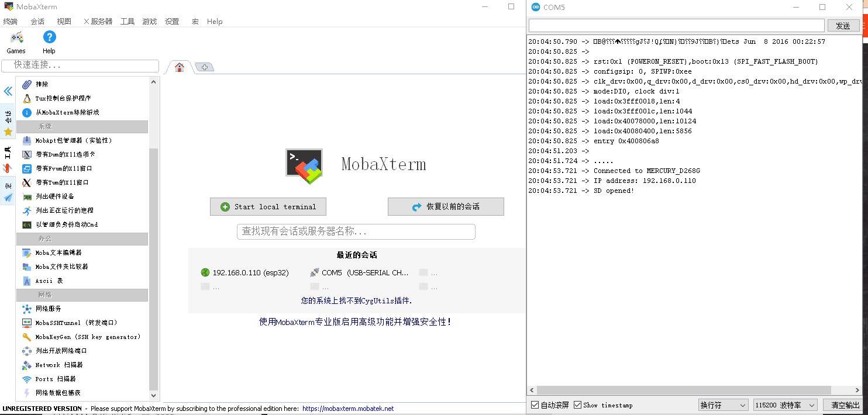Screen dimensions: 868x415
Task: Toggle 自动滚屏 checkbox in COM5 window
Action: point(550,405)
